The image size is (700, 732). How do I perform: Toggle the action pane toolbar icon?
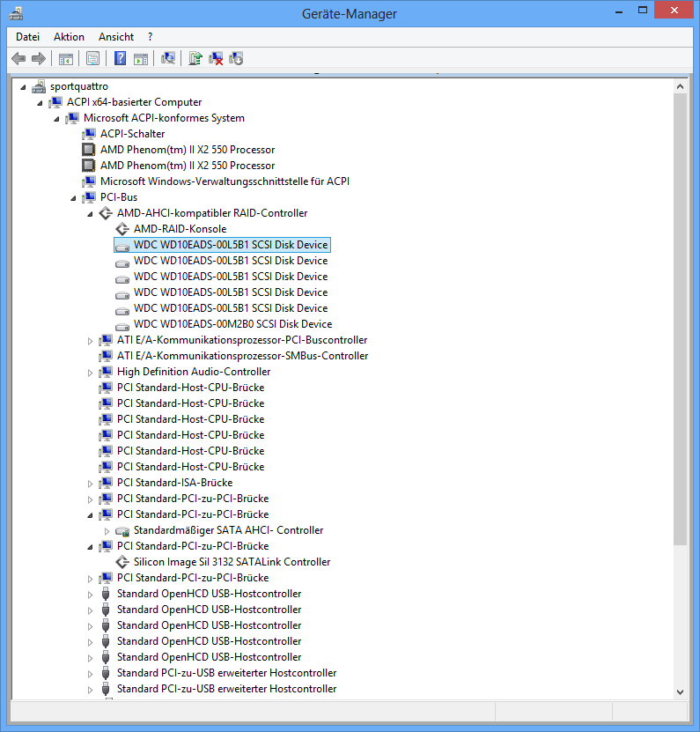pos(141,59)
